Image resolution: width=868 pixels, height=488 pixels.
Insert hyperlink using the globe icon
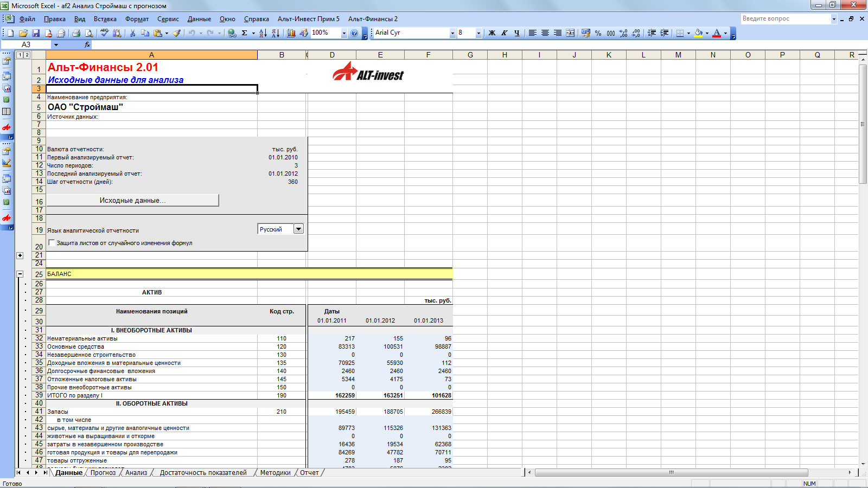[232, 33]
